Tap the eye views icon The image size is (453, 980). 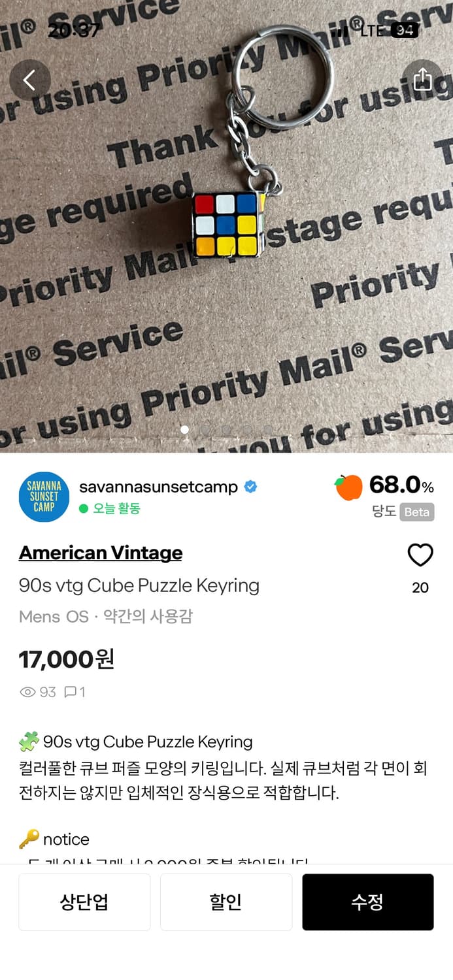[27, 692]
